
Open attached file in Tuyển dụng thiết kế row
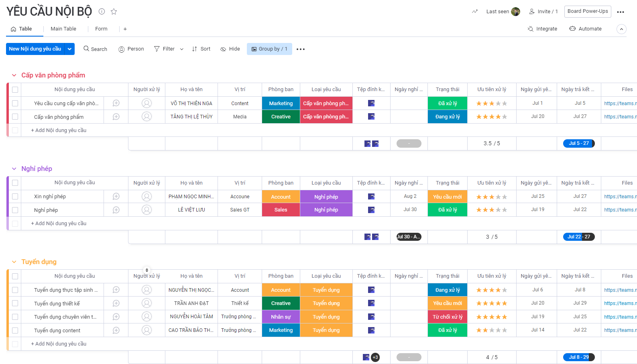[371, 303]
